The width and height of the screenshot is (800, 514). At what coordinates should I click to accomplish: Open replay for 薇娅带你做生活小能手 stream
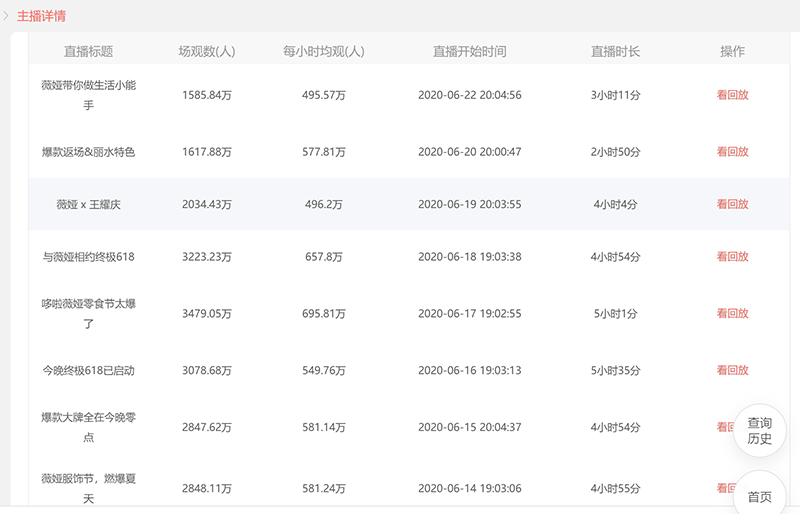click(x=732, y=95)
